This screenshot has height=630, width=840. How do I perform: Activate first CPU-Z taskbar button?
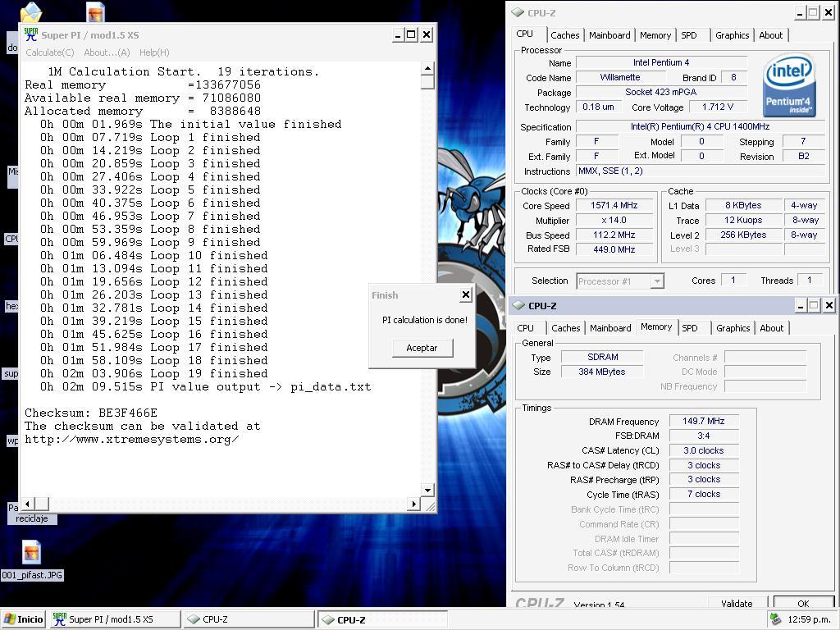(249, 619)
